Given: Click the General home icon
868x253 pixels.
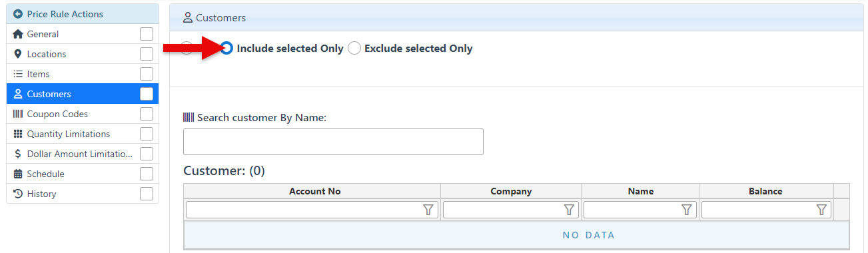Looking at the screenshot, I should point(18,34).
